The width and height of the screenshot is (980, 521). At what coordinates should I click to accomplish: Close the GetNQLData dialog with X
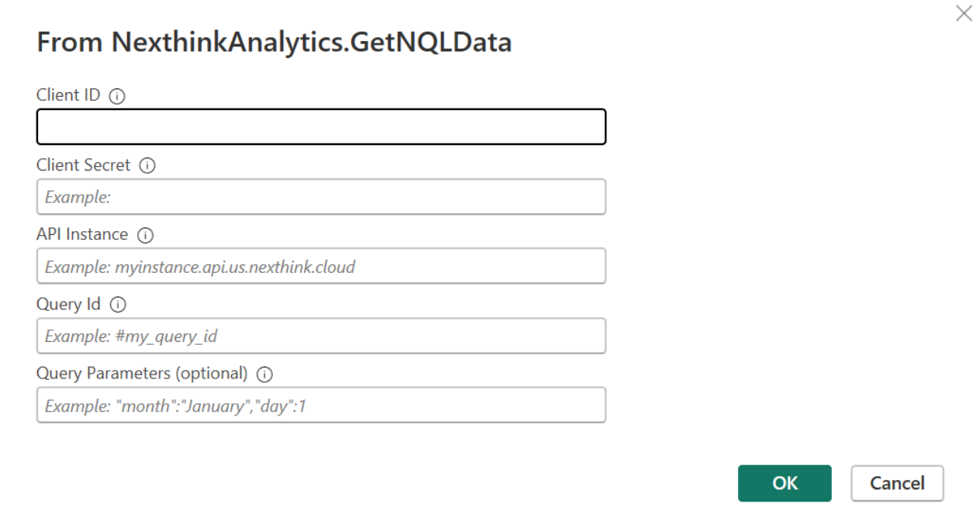(964, 13)
